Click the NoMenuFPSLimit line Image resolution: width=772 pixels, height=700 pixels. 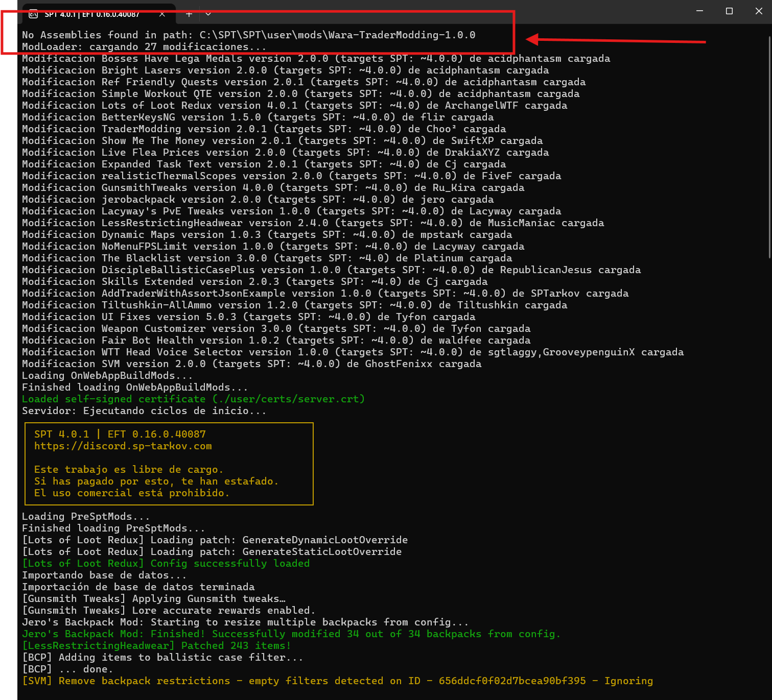tap(273, 246)
